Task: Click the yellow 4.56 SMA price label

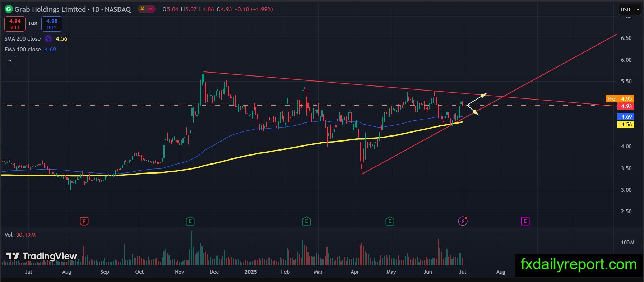Action: (x=626, y=125)
